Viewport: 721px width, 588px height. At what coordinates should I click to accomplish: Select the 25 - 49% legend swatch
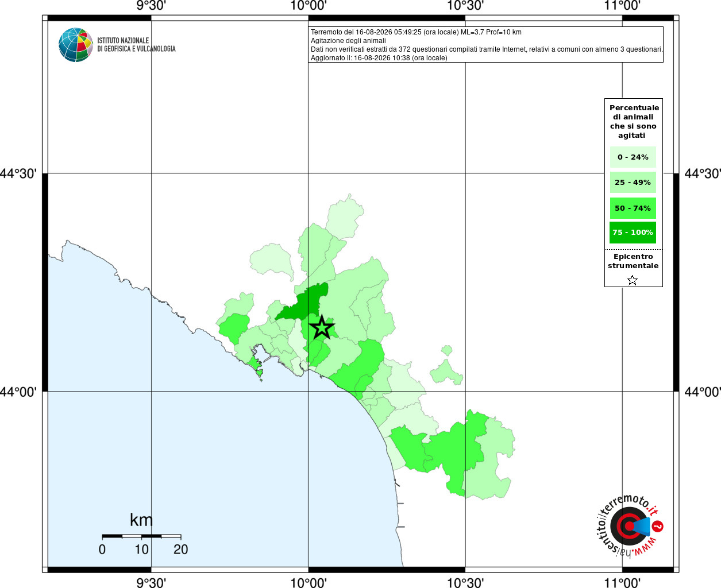[633, 183]
